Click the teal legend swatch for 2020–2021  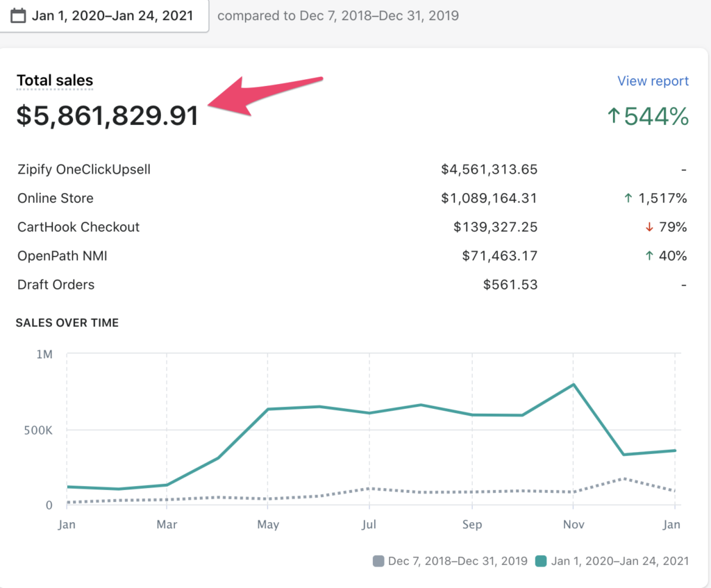[x=542, y=561]
